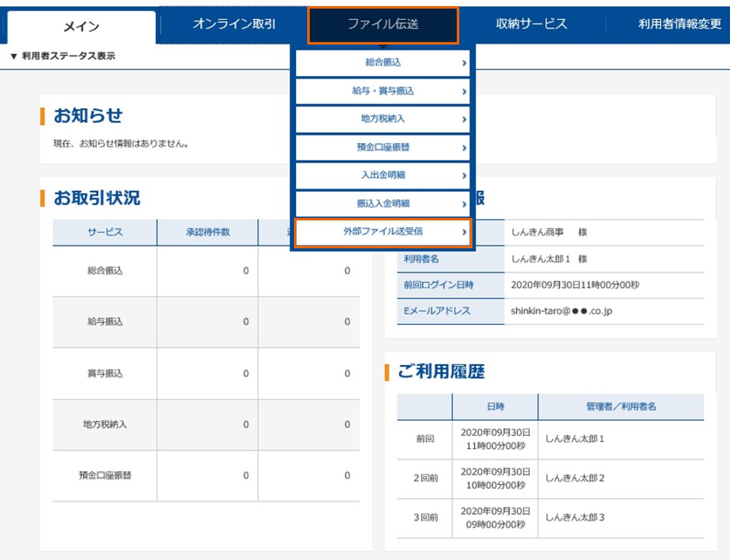
Task: Open 入出金明細 menu item
Action: tap(383, 175)
